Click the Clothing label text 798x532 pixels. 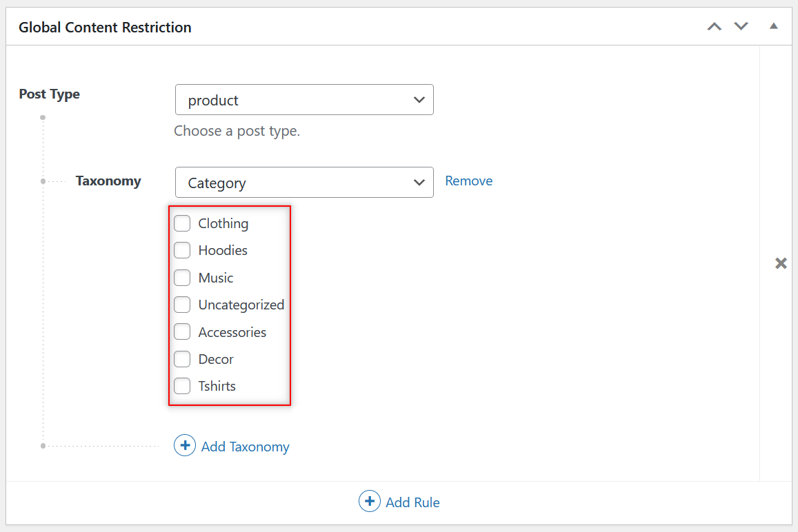click(223, 224)
